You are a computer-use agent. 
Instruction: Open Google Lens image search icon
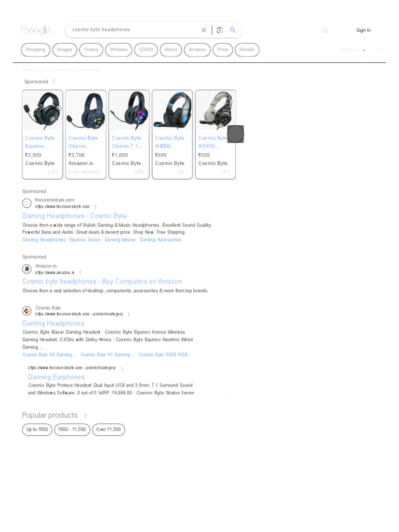coord(220,30)
